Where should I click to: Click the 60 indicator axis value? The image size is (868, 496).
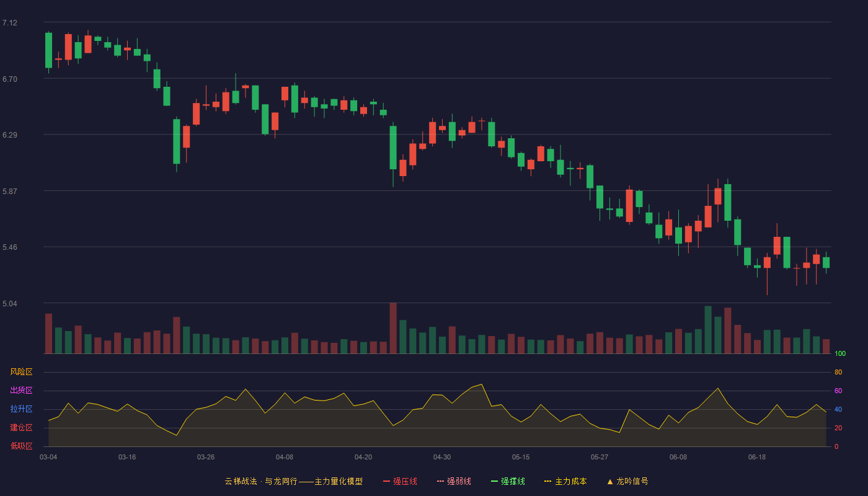click(x=838, y=391)
